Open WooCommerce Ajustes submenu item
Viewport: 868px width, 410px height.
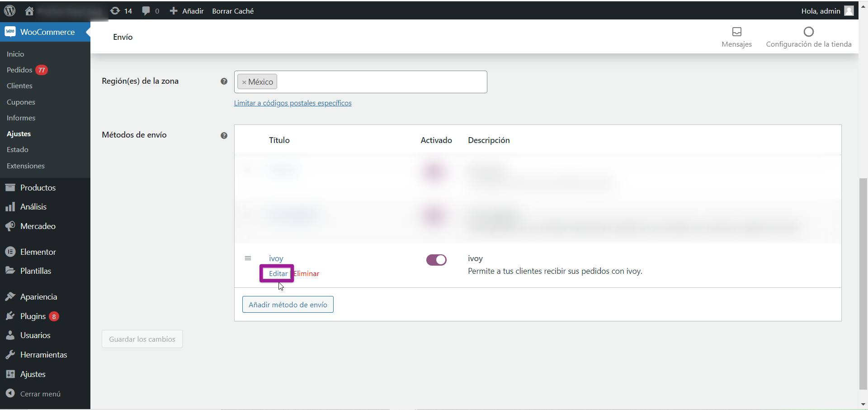(x=19, y=133)
